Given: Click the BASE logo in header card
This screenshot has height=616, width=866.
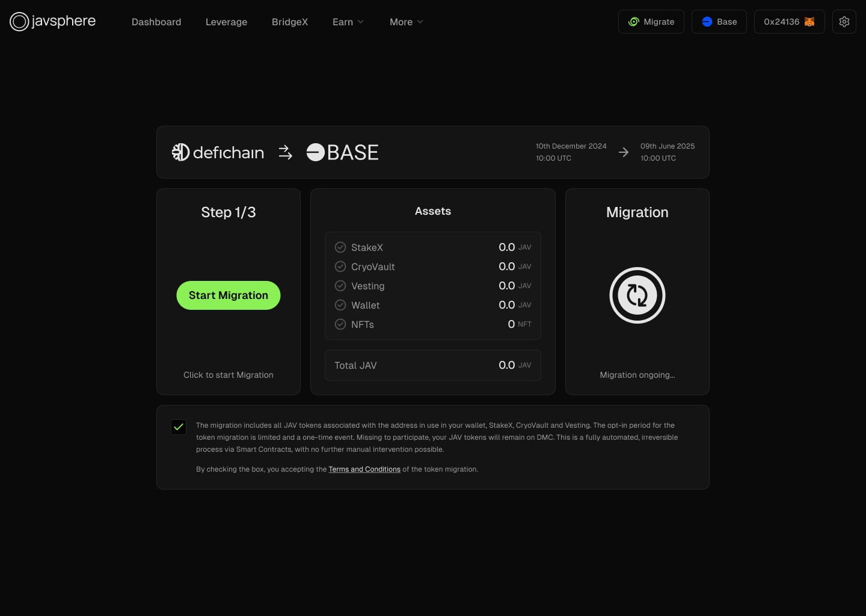Looking at the screenshot, I should coord(342,152).
